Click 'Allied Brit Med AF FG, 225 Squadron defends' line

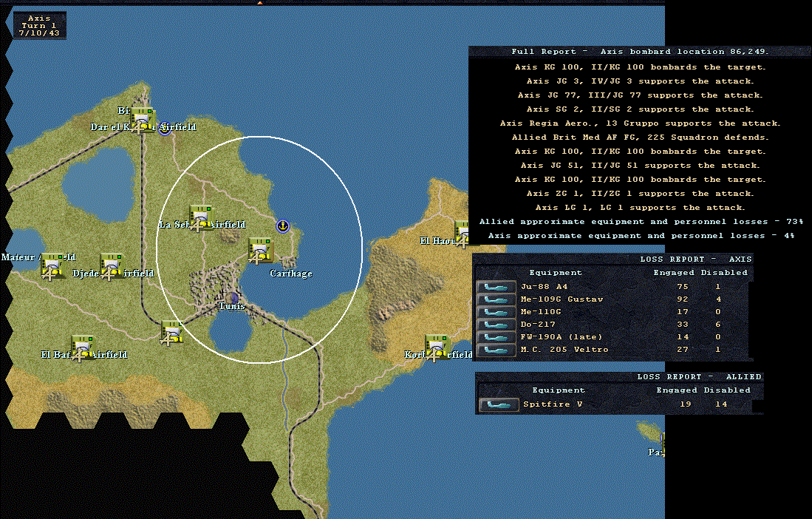(x=640, y=138)
